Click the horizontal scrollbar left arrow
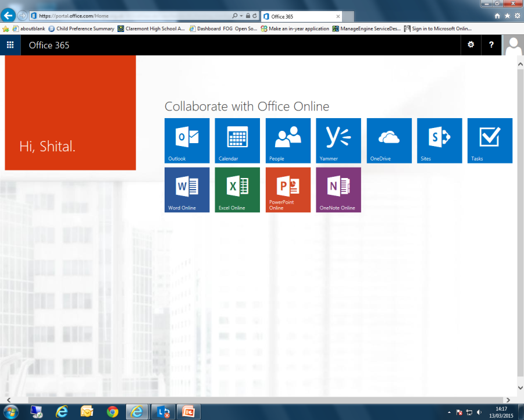Screen dimensions: 524x420 click(x=9, y=400)
